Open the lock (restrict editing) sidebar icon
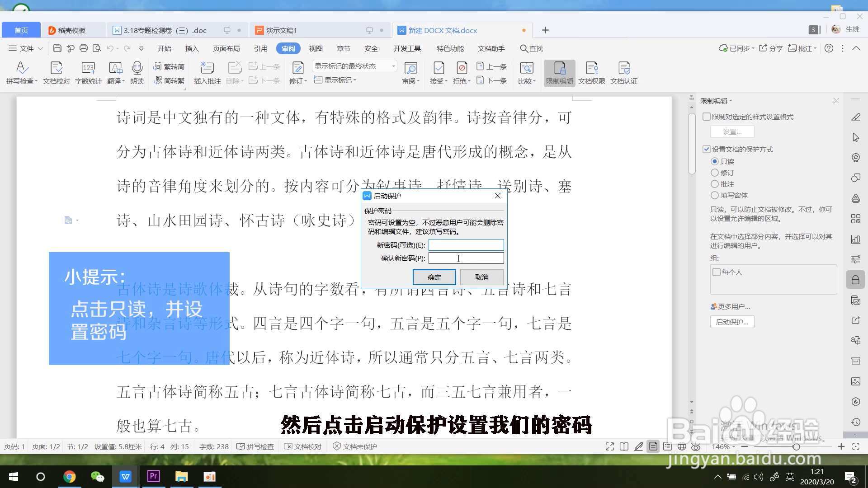 855,280
